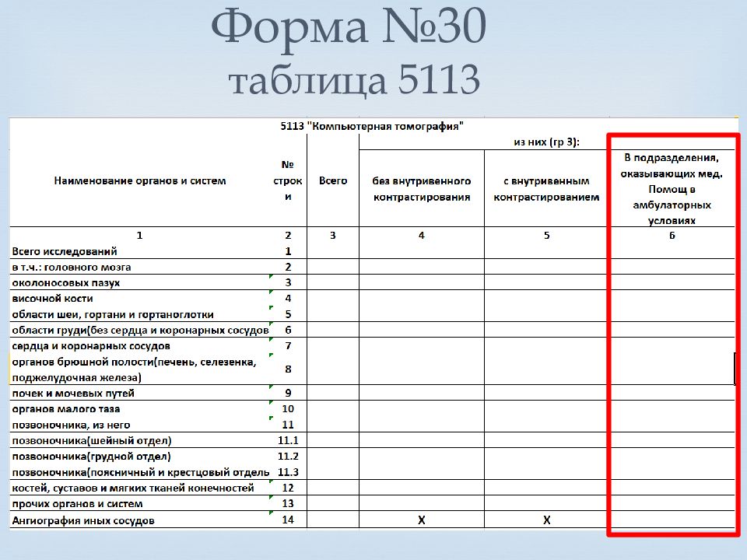Select the 'таблица 5113' subtitle text
This screenshot has height=560, width=747.
[352, 82]
